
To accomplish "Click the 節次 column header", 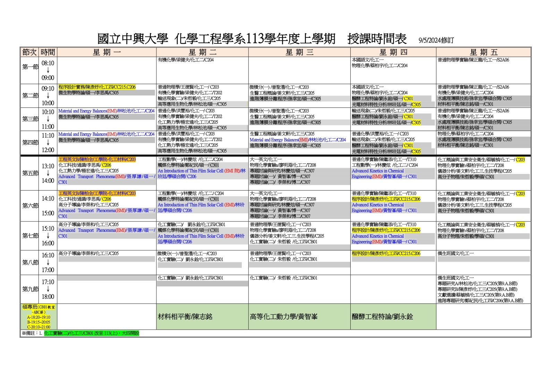I will click(x=29, y=52).
